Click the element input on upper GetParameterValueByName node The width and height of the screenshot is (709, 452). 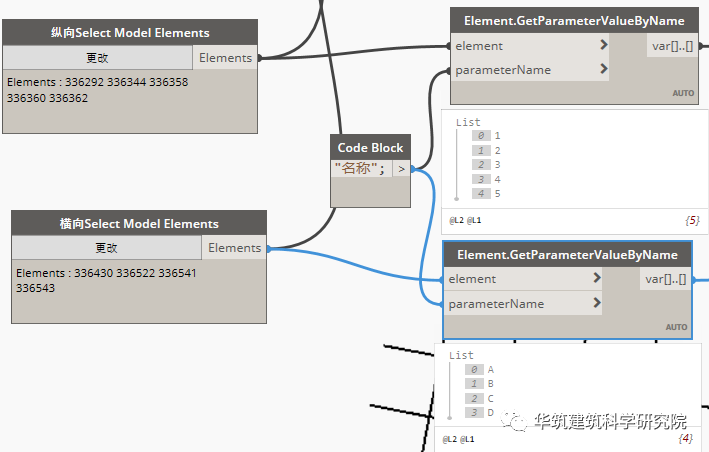pos(530,46)
